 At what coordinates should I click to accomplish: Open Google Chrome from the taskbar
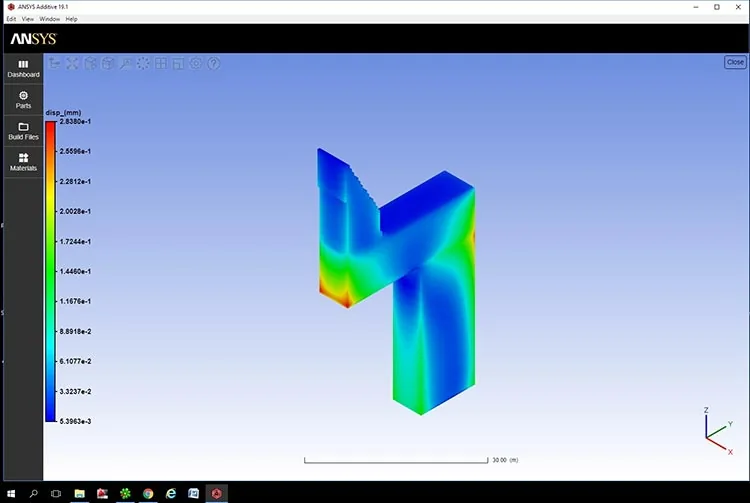click(148, 493)
